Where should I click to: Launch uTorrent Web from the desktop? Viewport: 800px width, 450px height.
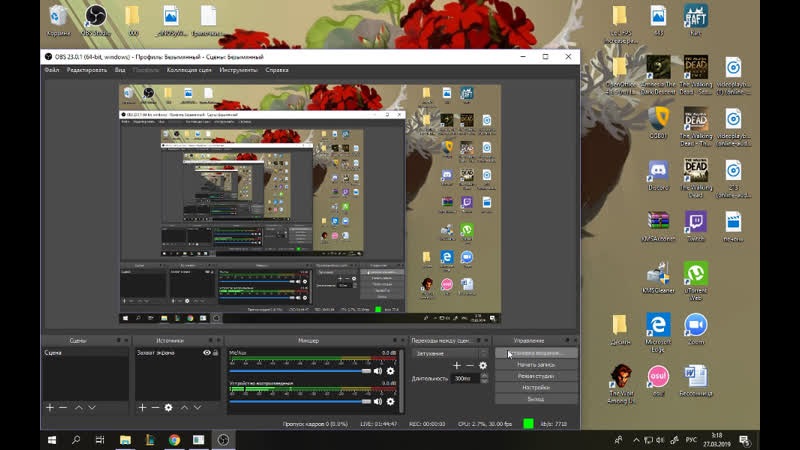coord(695,281)
